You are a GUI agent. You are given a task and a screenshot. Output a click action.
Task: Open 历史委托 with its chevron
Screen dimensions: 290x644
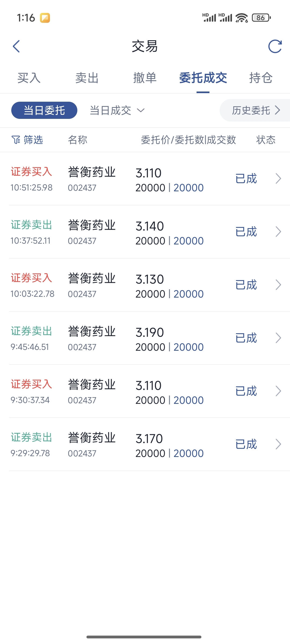coord(278,110)
